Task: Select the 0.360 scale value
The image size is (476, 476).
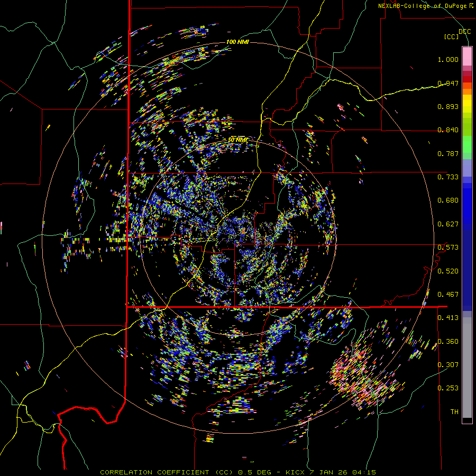Action: [x=448, y=342]
